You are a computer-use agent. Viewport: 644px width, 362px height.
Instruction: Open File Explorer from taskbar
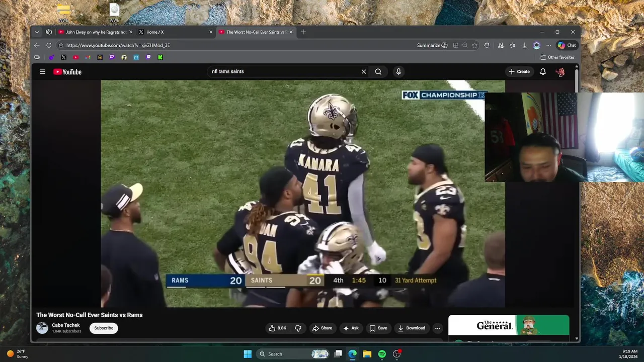pyautogui.click(x=367, y=354)
